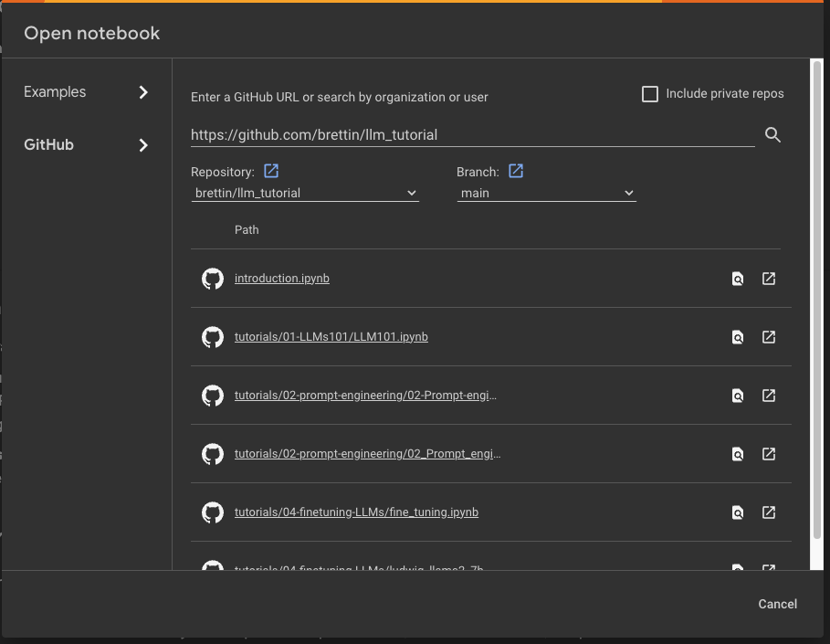This screenshot has height=644, width=830.
Task: Preview 02_Prompt_engi… notebook with file-search icon
Action: pos(738,454)
